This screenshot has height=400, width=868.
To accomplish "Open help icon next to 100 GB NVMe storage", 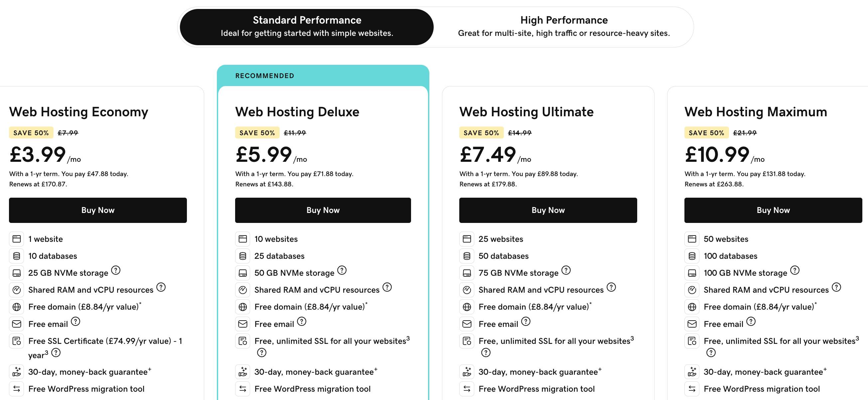I will click(795, 270).
